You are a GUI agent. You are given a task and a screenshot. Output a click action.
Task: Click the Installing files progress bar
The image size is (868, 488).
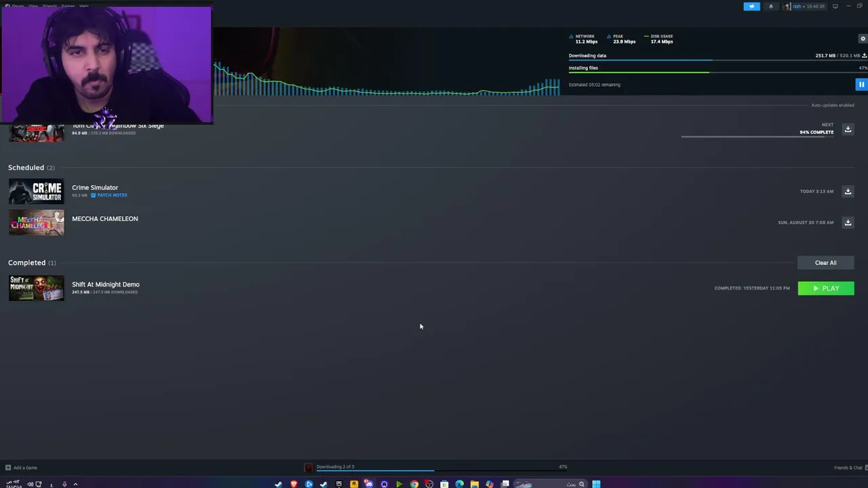(x=717, y=73)
